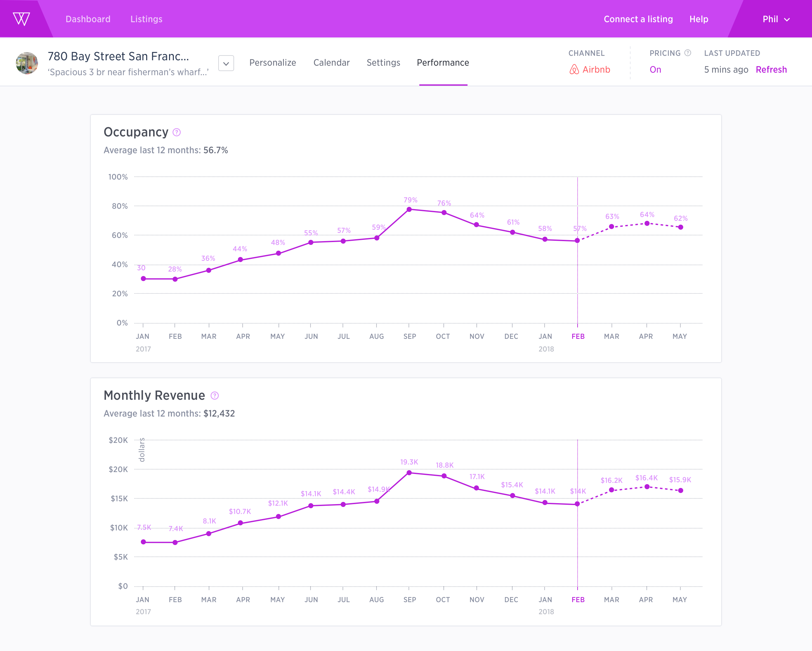The width and height of the screenshot is (812, 651).
Task: Open the Calendar tab
Action: click(331, 62)
